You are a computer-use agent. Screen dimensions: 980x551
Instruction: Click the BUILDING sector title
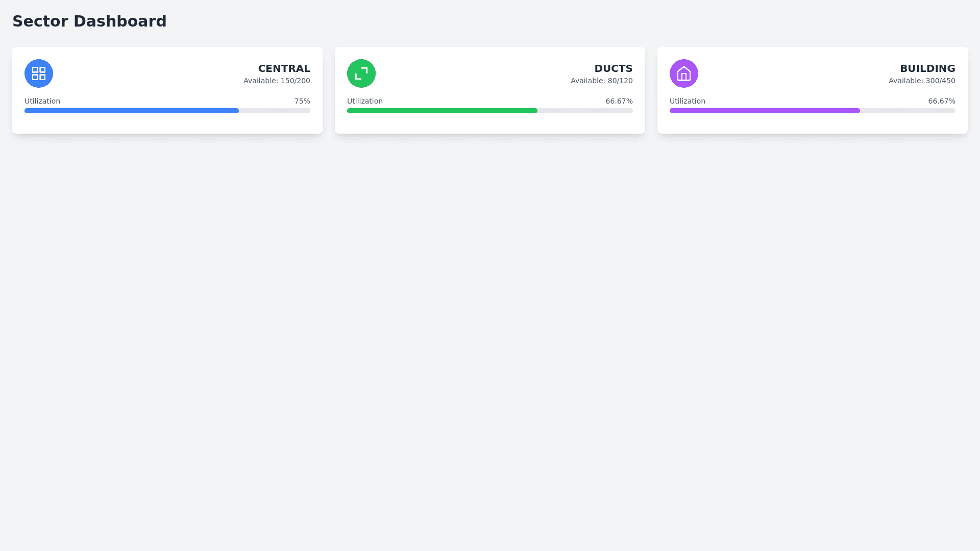pos(927,68)
